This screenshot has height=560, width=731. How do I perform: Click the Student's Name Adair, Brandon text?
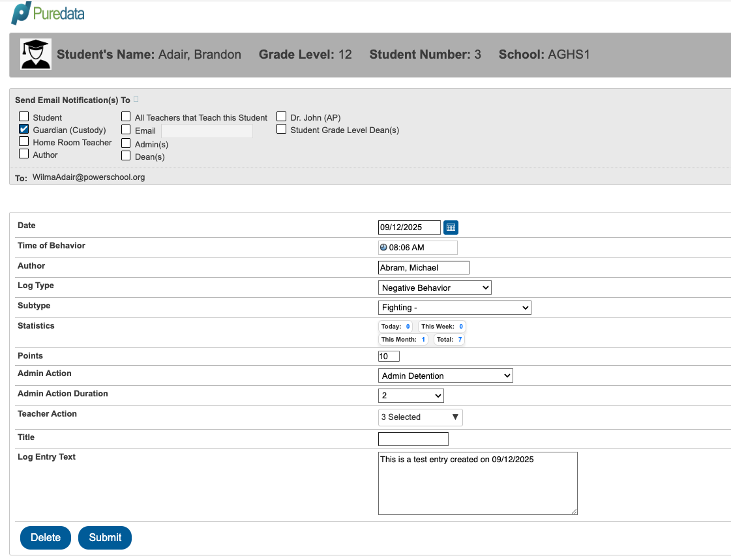click(149, 55)
